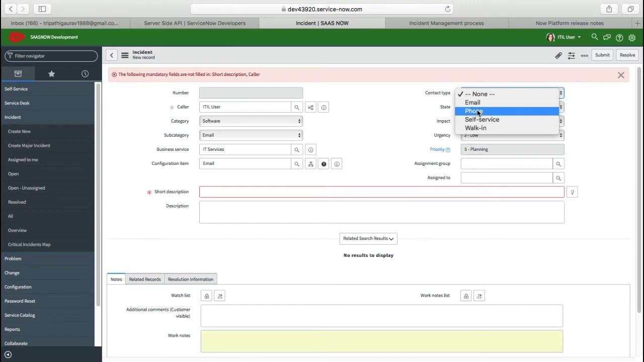Click the Assigned to lookup magnifier
This screenshot has width=644, height=362.
558,177
